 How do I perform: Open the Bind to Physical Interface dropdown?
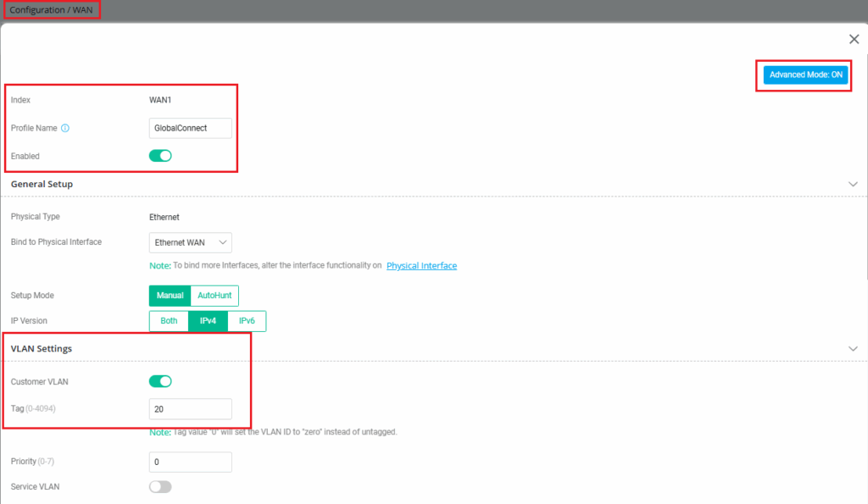(x=190, y=242)
